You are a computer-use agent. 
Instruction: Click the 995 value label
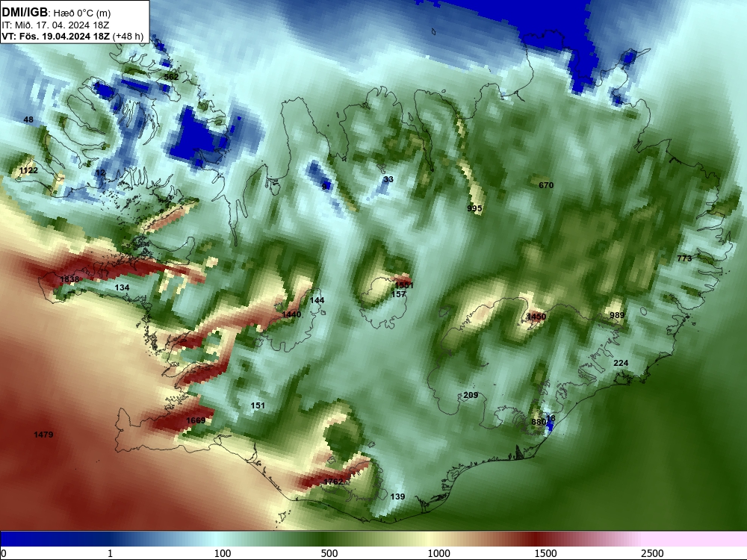point(474,208)
